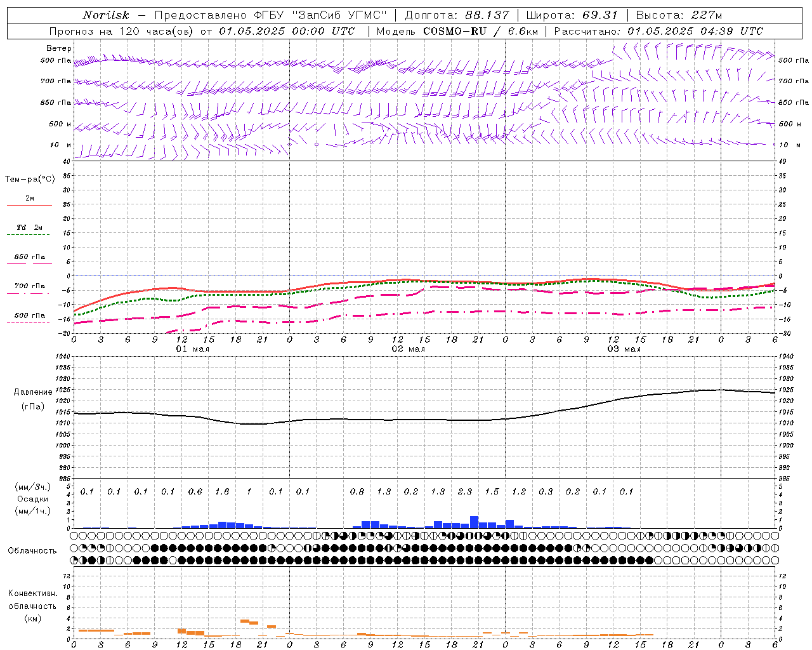The height and width of the screenshot is (650, 812).
Task: Click the 3-hour precipitation value "0.8"
Action: pos(357,491)
